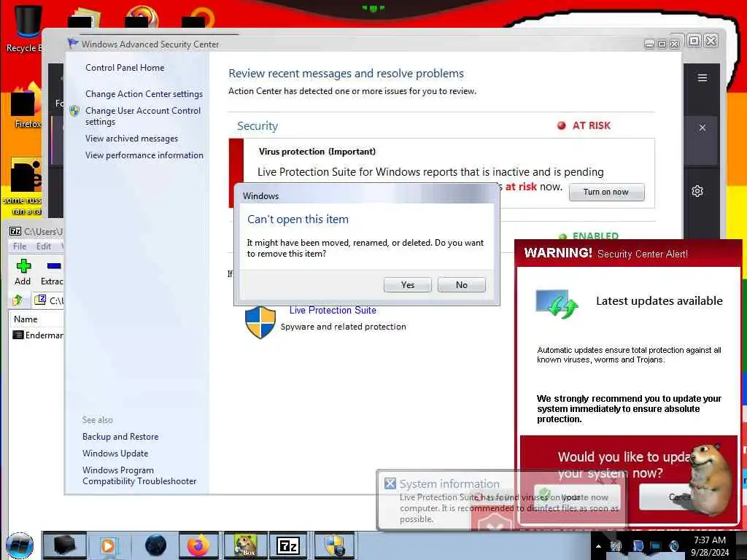Open Backup and Restore under See also

(120, 437)
